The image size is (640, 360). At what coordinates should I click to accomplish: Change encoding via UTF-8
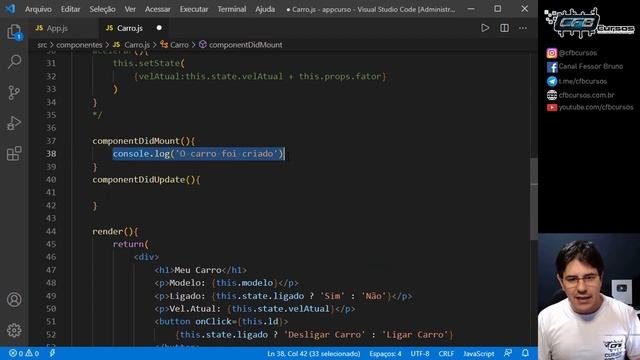point(420,353)
